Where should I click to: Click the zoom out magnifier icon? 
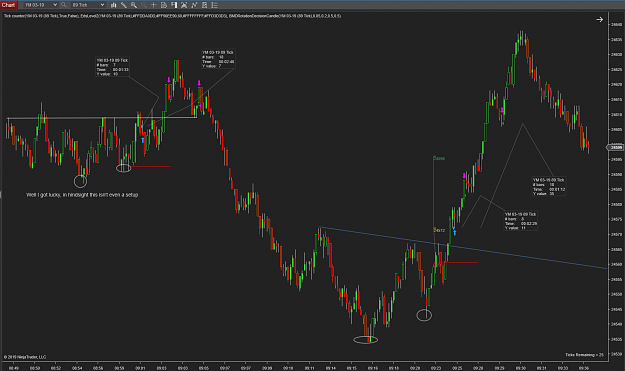tap(143, 5)
